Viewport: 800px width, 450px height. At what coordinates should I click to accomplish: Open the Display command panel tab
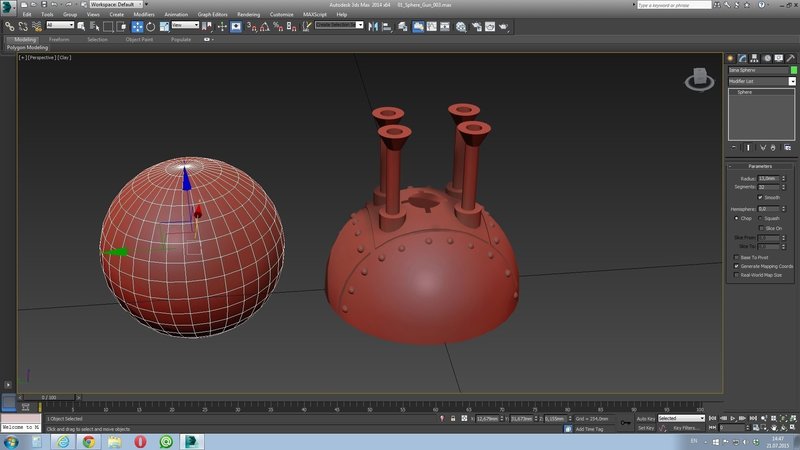779,58
